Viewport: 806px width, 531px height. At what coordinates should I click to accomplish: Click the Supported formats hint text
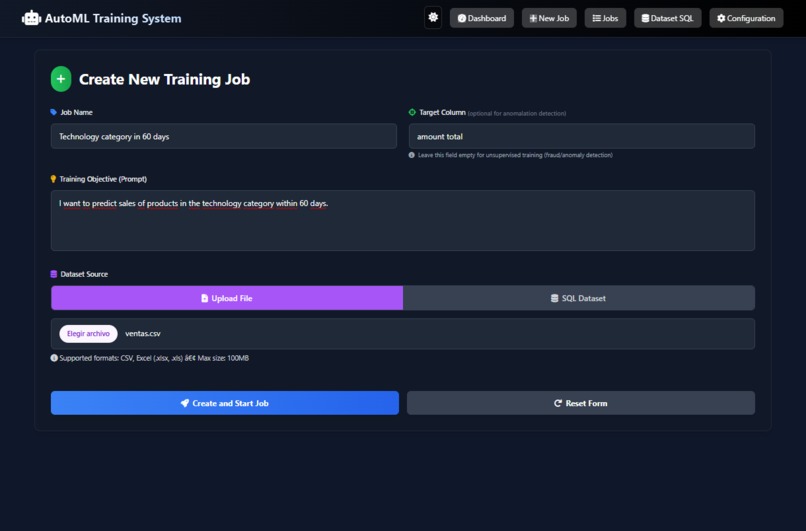coord(154,358)
